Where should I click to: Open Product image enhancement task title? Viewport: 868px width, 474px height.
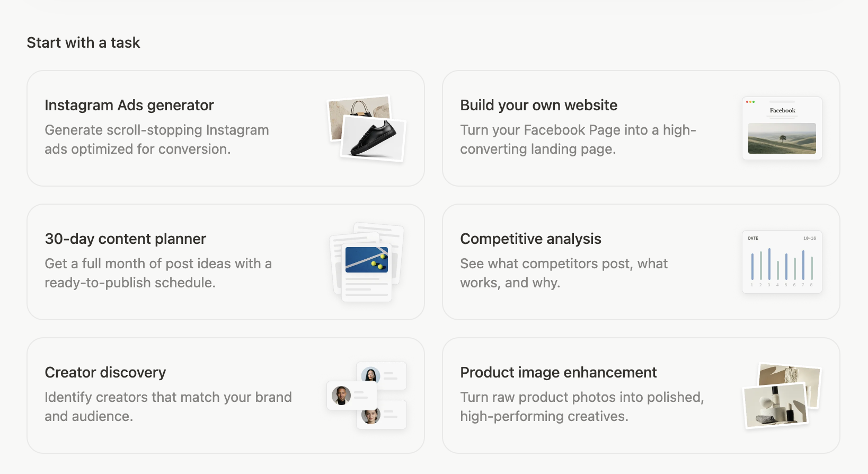558,372
